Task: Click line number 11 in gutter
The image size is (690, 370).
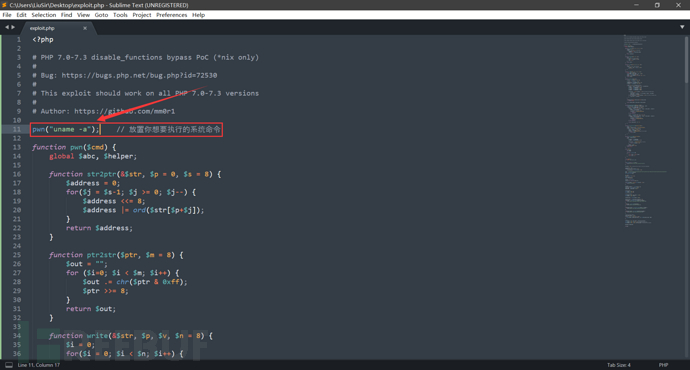Action: point(17,129)
